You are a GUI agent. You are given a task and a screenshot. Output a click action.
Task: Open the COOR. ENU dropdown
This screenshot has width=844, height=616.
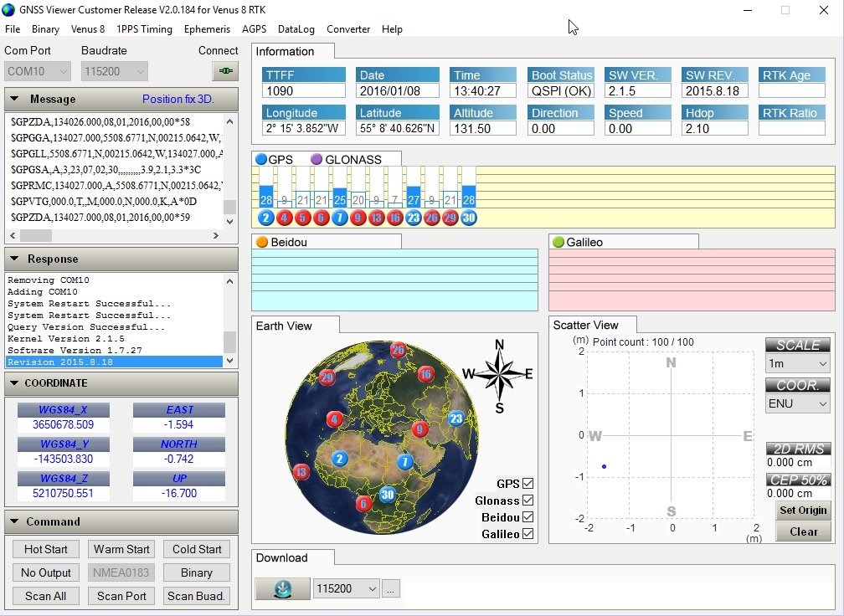[x=797, y=403]
